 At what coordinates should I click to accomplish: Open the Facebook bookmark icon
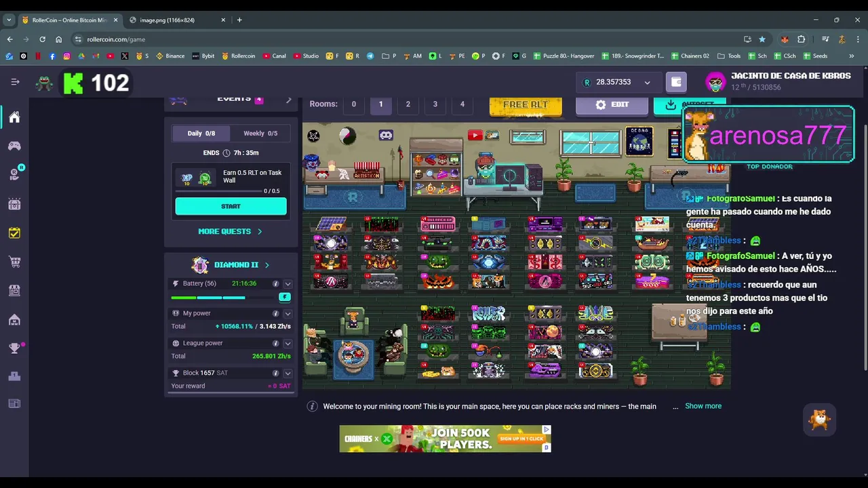point(52,56)
